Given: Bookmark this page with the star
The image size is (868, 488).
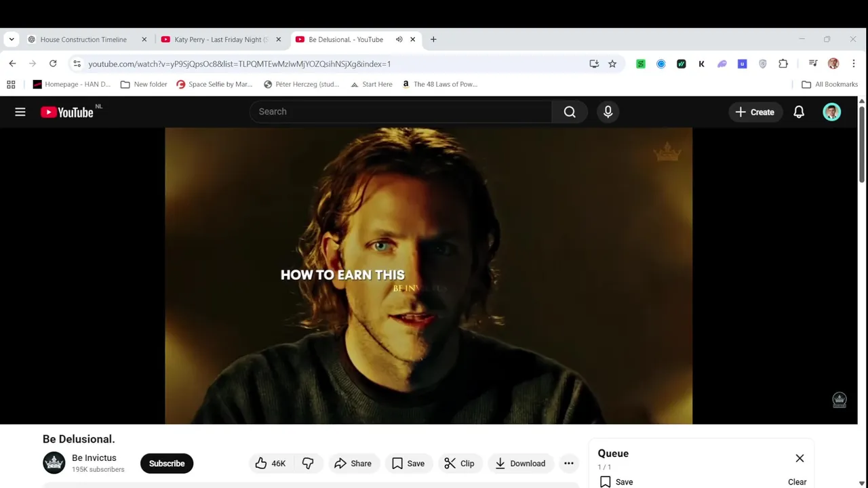Looking at the screenshot, I should click(x=612, y=64).
